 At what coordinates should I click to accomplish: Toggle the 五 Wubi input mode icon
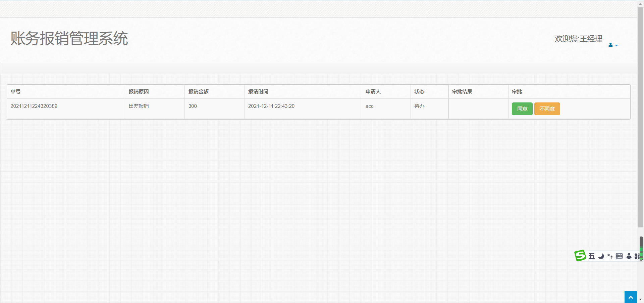592,256
